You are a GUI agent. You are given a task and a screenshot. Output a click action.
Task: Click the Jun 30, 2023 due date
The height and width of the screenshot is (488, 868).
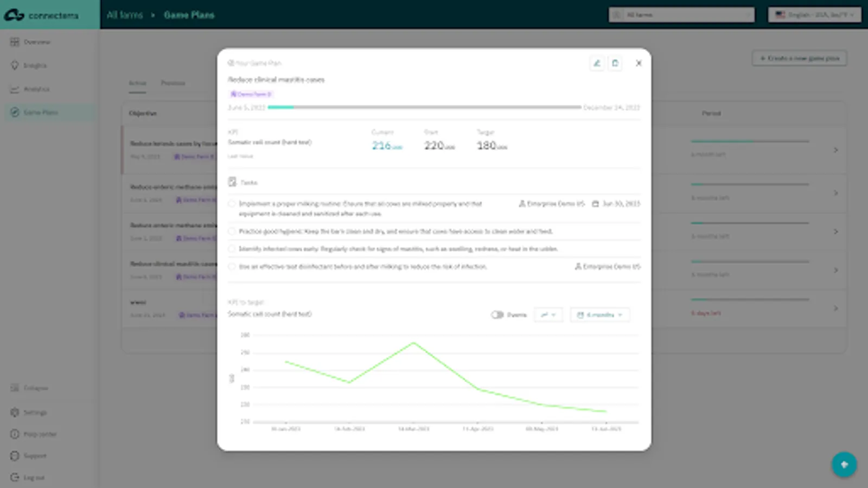621,203
